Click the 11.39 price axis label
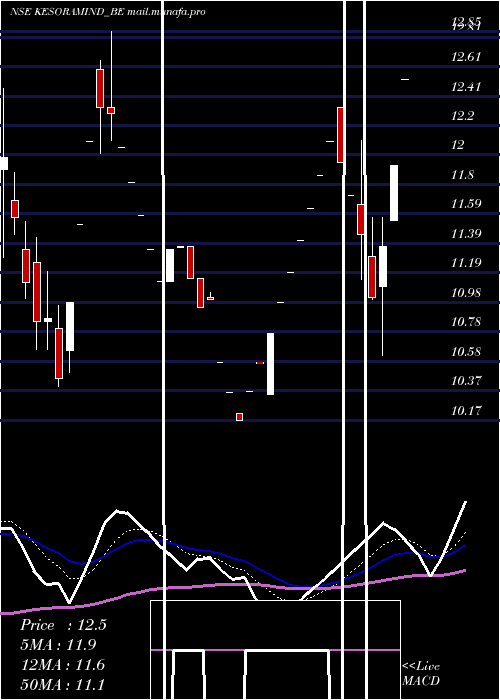 tap(466, 234)
